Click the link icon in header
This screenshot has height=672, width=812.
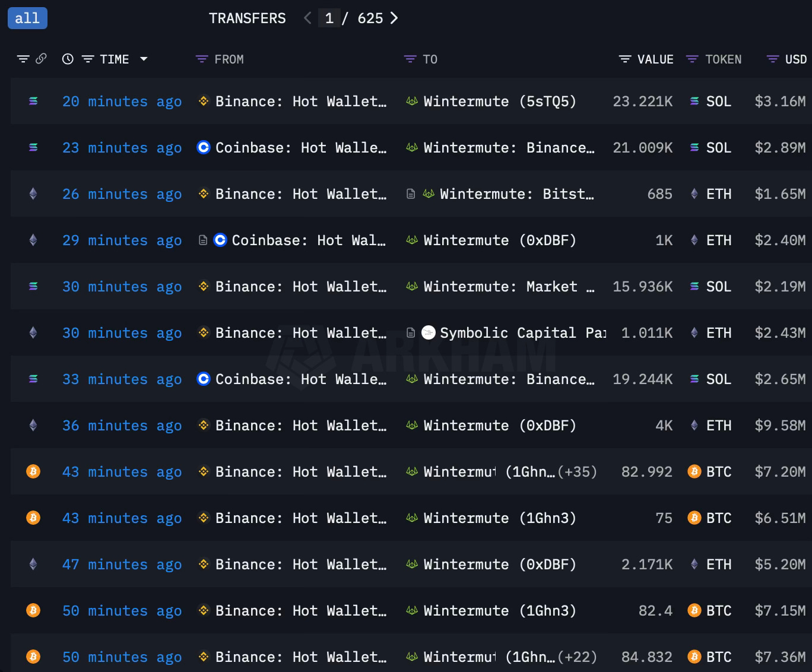[41, 59]
